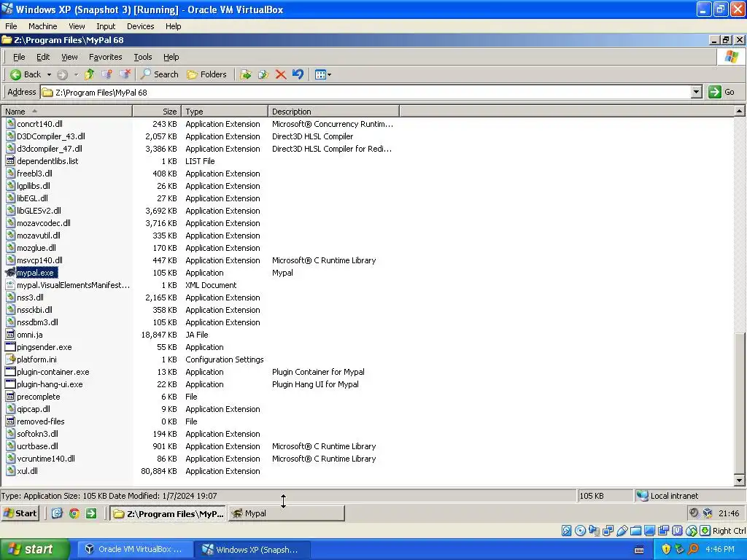Sort by Description column header

[x=333, y=112]
